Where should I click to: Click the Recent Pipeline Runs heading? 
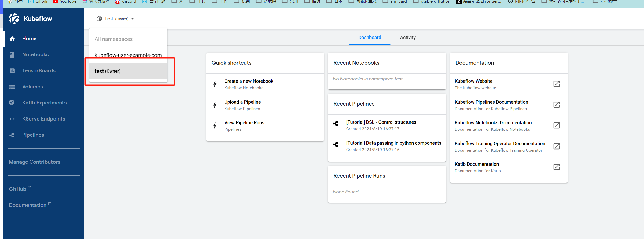(x=359, y=176)
